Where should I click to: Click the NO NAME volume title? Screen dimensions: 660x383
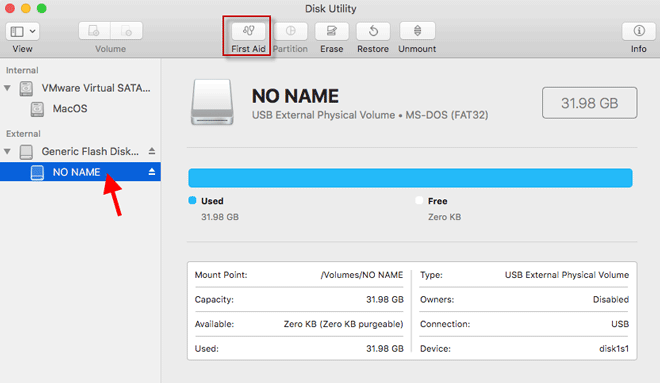(295, 96)
